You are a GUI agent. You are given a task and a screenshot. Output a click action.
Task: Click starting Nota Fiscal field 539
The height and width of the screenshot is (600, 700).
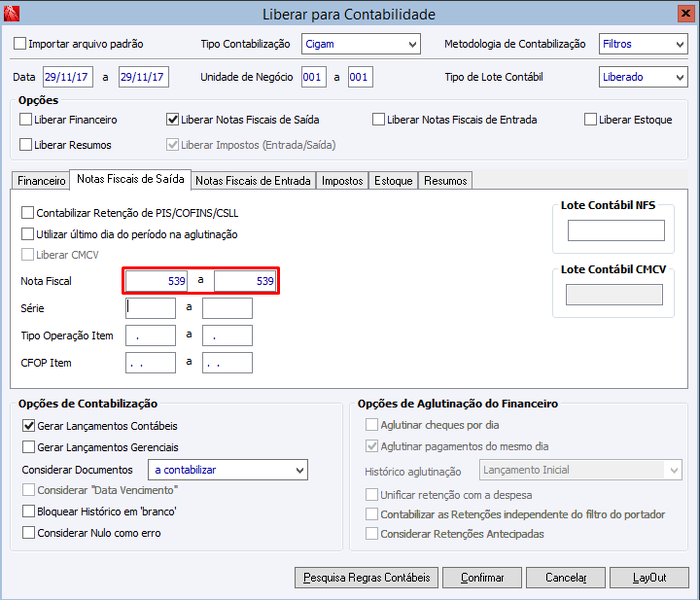(156, 281)
